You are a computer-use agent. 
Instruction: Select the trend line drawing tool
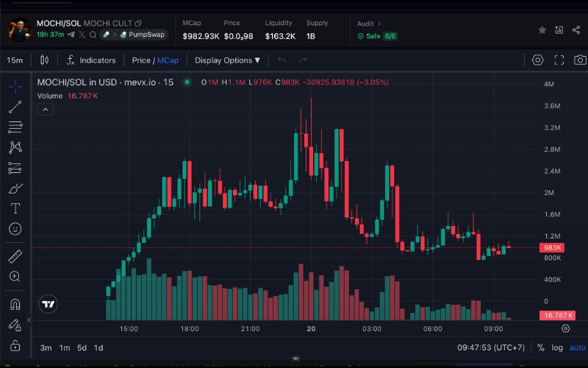tap(15, 107)
